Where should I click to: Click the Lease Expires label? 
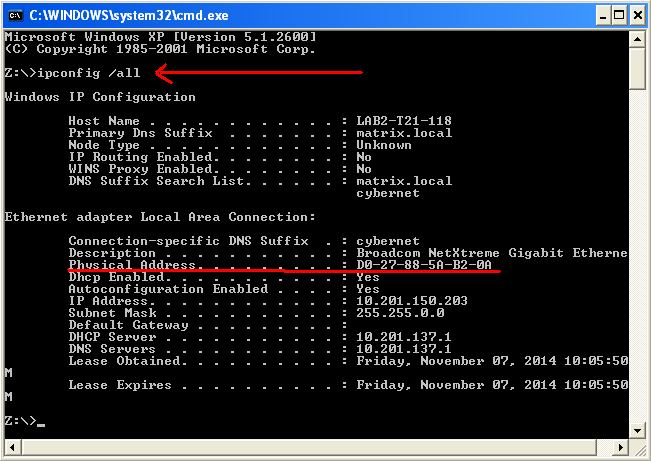120,385
